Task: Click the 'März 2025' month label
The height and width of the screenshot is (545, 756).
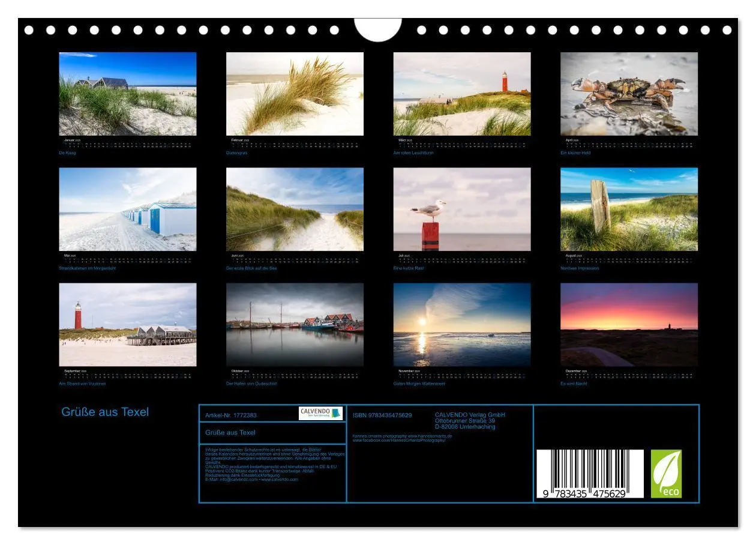Action: (405, 140)
